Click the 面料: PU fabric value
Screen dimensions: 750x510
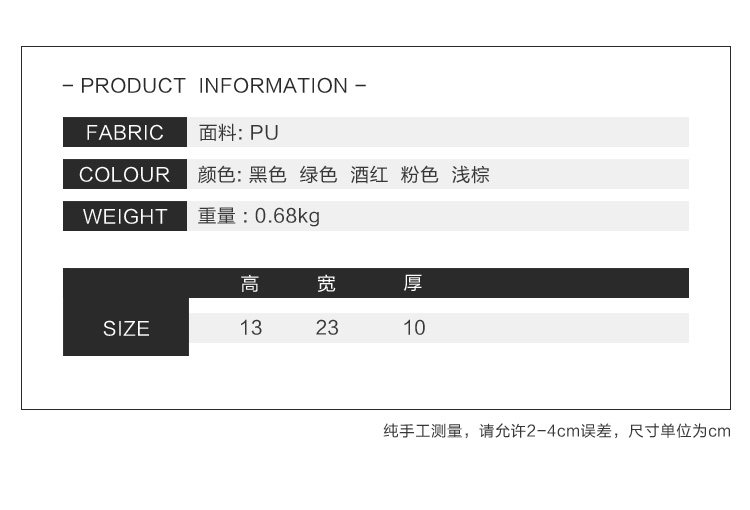click(x=238, y=133)
